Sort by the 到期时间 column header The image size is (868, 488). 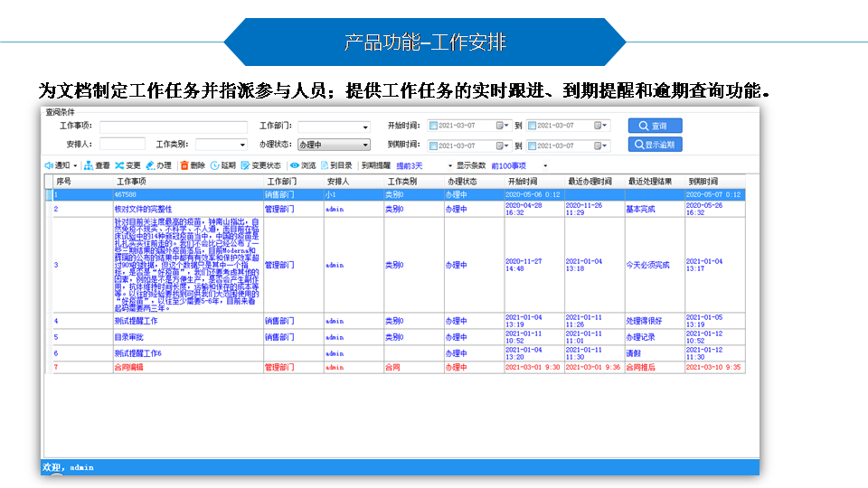pyautogui.click(x=715, y=182)
